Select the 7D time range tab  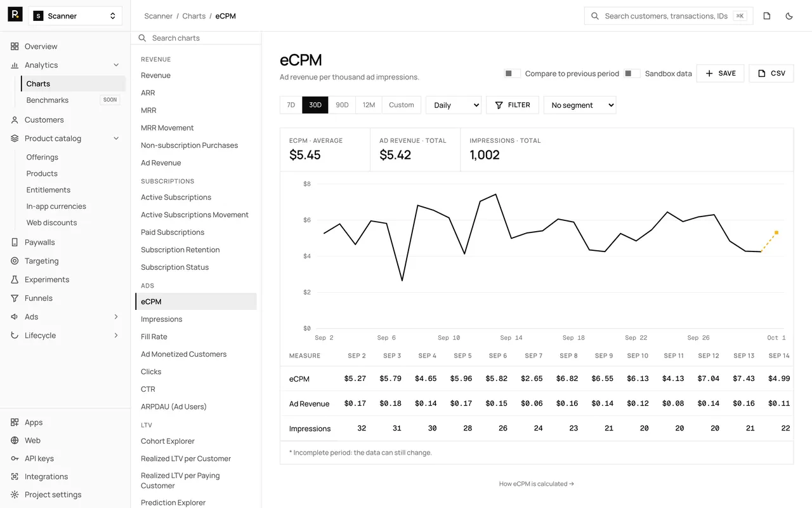(291, 105)
